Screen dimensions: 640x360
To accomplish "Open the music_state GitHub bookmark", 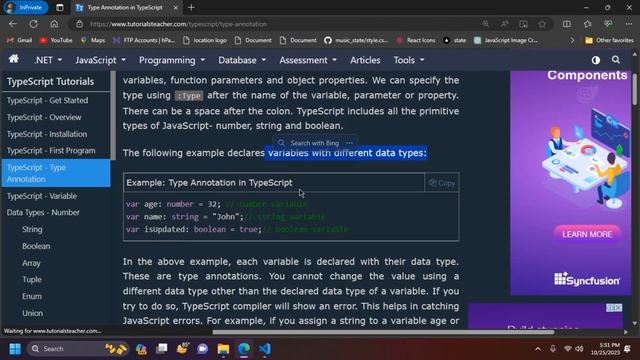I will tap(356, 40).
